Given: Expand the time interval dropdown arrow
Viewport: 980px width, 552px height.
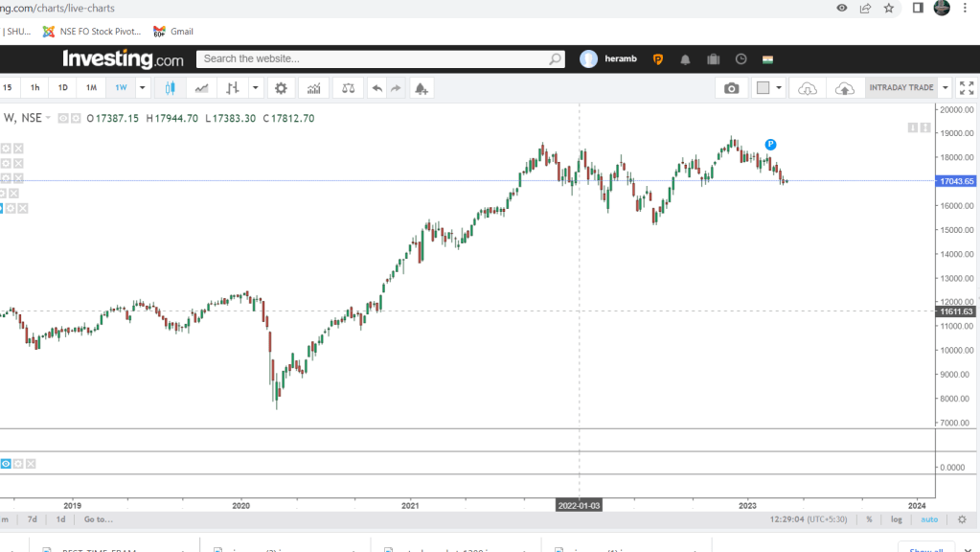Looking at the screenshot, I should coord(143,88).
